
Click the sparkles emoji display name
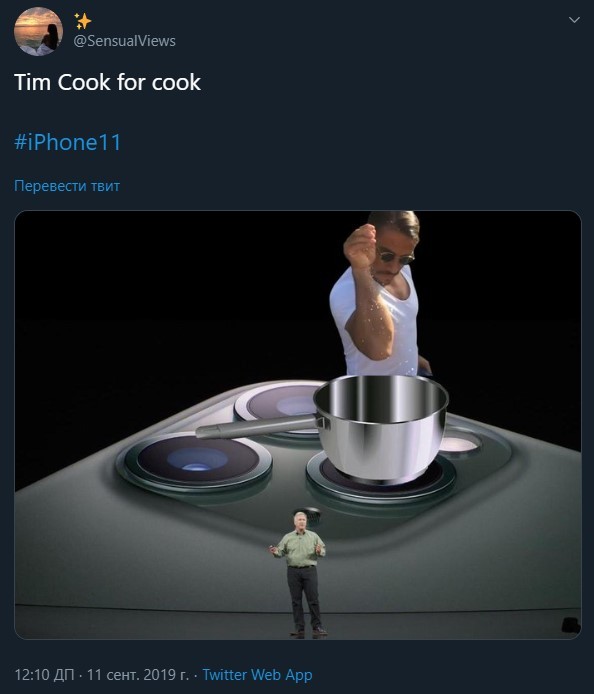[82, 21]
